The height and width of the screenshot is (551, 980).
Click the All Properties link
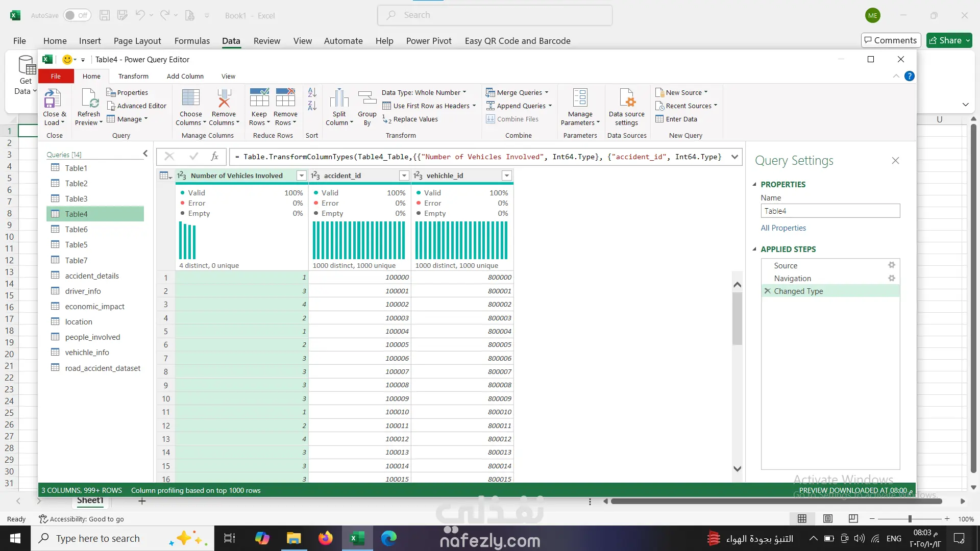point(783,228)
